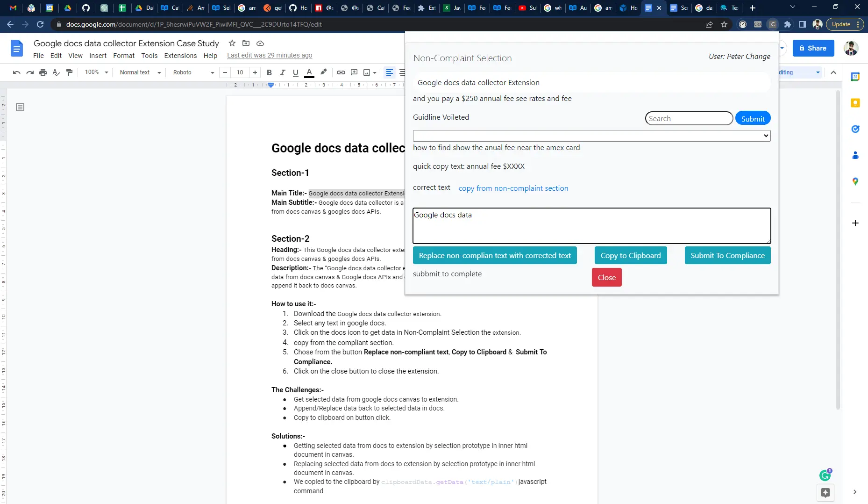Open the Google Calendar side panel

coord(855,77)
